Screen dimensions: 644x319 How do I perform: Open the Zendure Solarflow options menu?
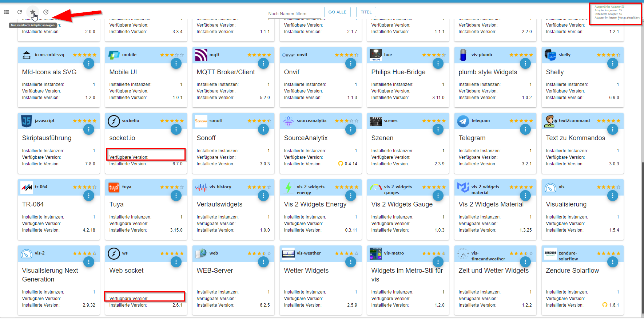pos(613,262)
